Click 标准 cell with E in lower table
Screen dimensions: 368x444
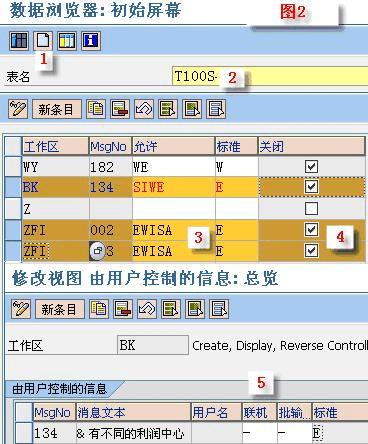[340, 433]
